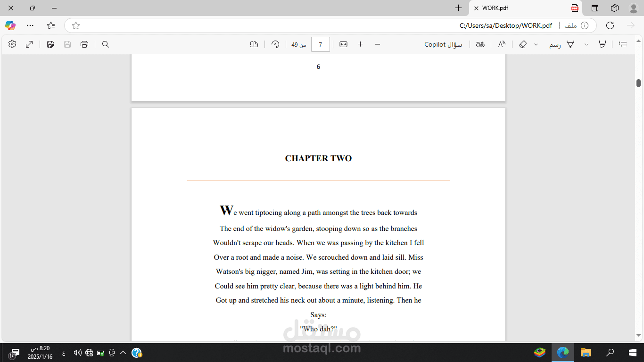Screen dimensions: 644x362
Task: Open Tab actions menu
Action: 595,8
